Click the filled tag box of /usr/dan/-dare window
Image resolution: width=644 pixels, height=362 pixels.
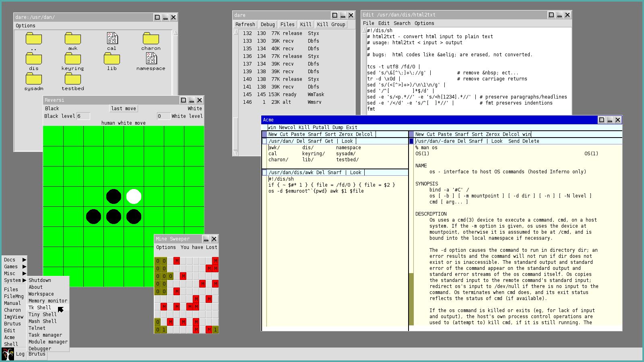(x=411, y=141)
